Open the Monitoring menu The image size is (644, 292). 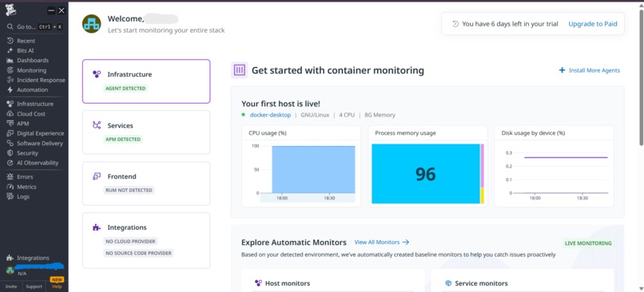[32, 70]
